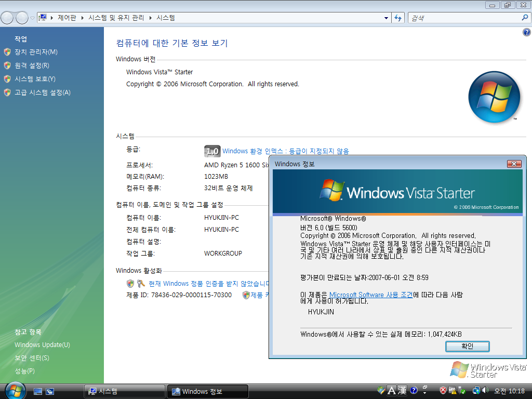Click the keys icon beside activation link

click(141, 284)
